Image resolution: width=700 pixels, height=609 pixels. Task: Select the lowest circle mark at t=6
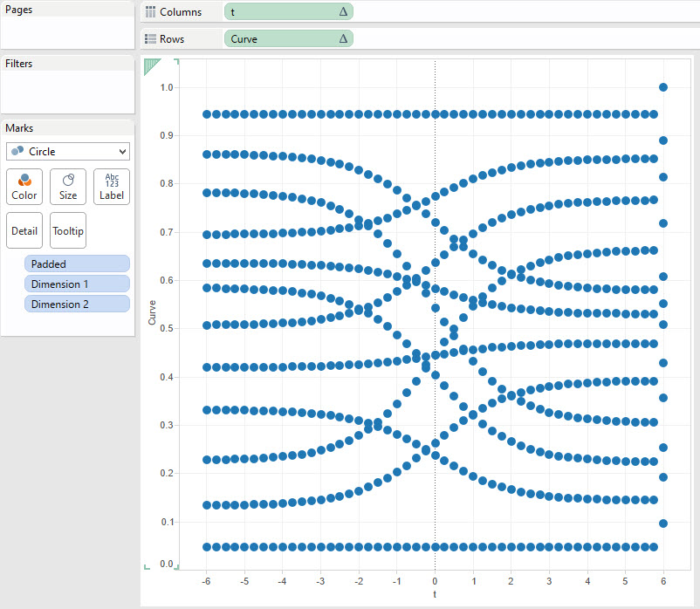click(x=663, y=523)
